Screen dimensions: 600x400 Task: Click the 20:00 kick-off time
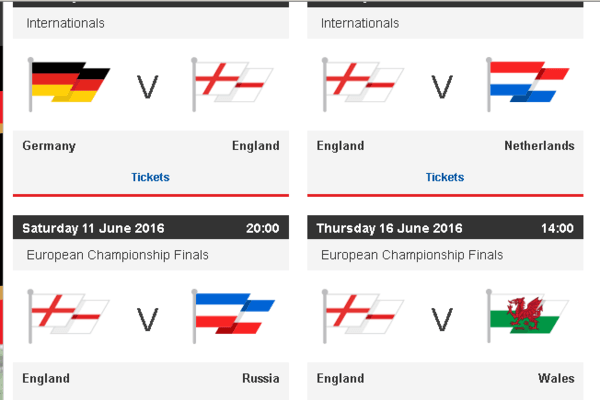pyautogui.click(x=262, y=228)
